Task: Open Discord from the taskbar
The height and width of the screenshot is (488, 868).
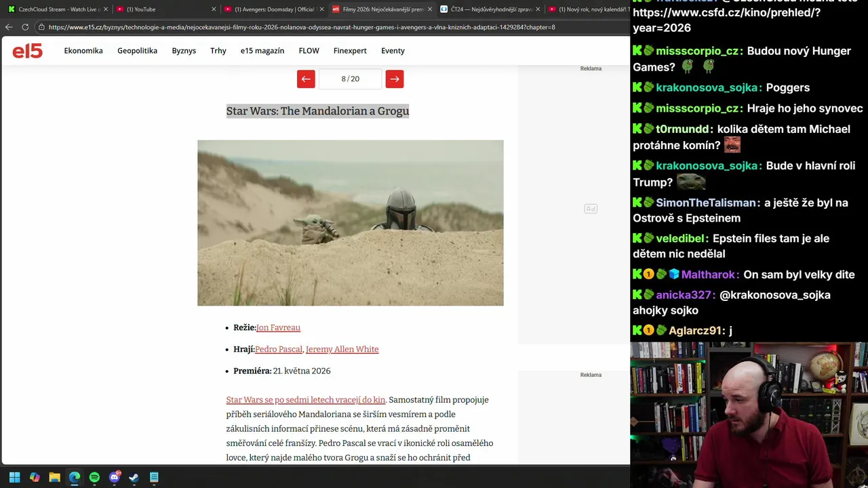Action: coord(114,477)
